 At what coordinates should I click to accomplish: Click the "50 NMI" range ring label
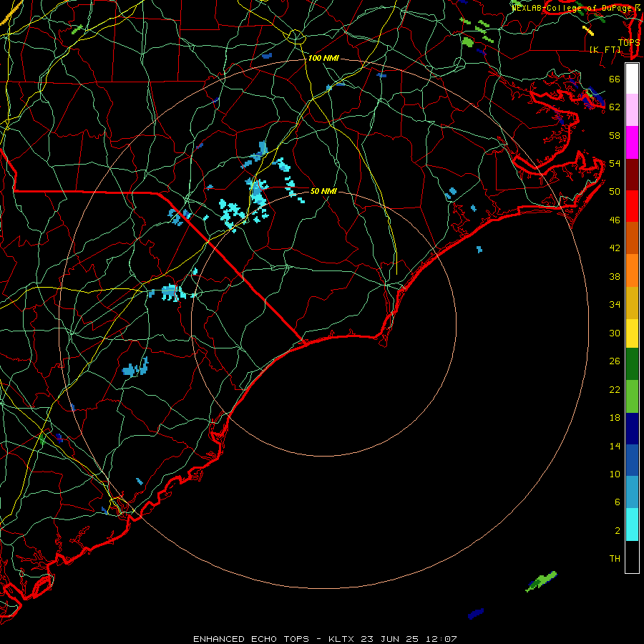pos(323,191)
